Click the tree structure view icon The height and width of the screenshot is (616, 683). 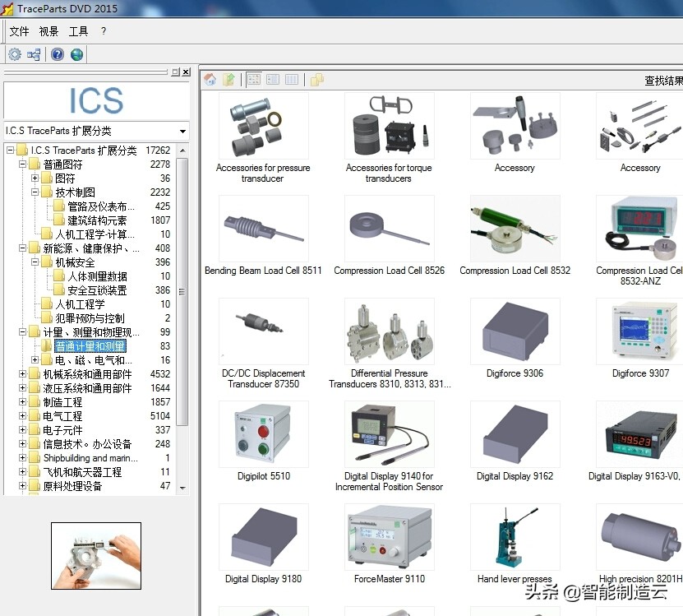(32, 54)
